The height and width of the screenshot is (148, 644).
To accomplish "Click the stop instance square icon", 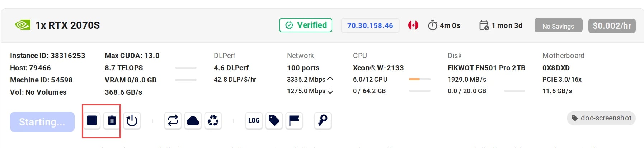I will pos(92,120).
